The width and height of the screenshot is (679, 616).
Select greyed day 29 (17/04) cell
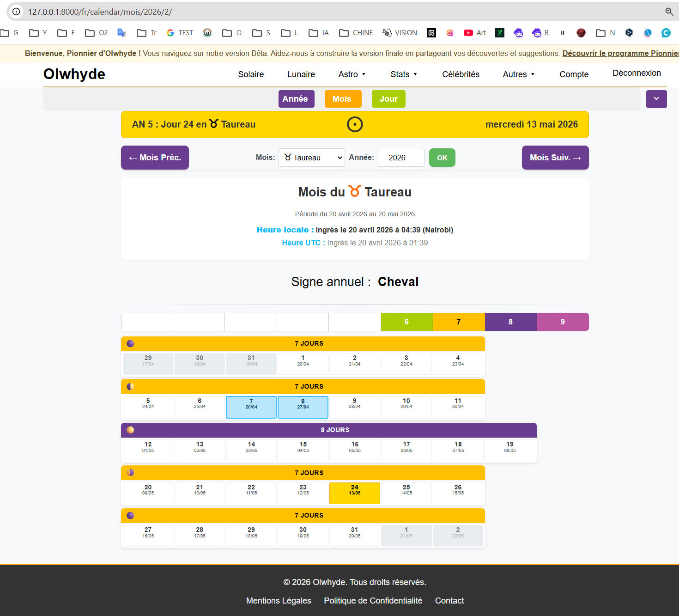pyautogui.click(x=148, y=364)
